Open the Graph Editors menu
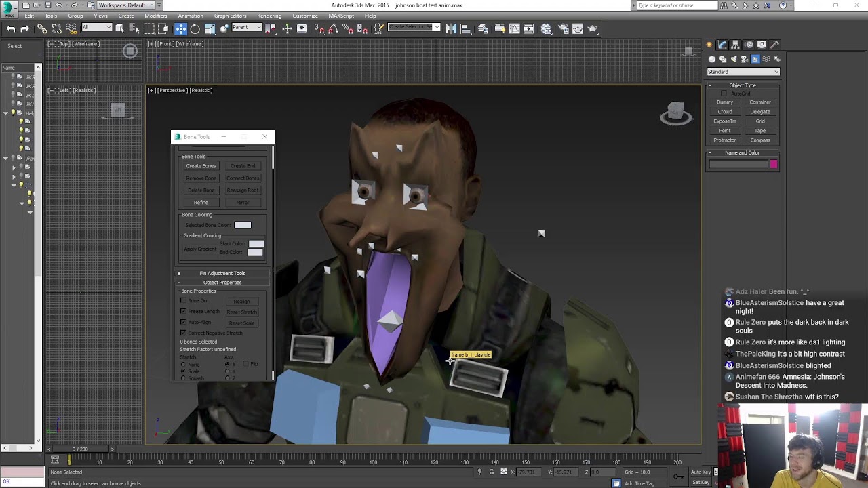Screen dimensions: 868x488 pos(231,16)
